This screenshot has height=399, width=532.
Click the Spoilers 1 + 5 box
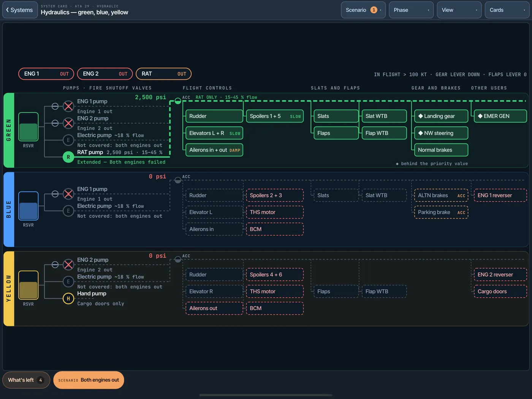click(275, 116)
